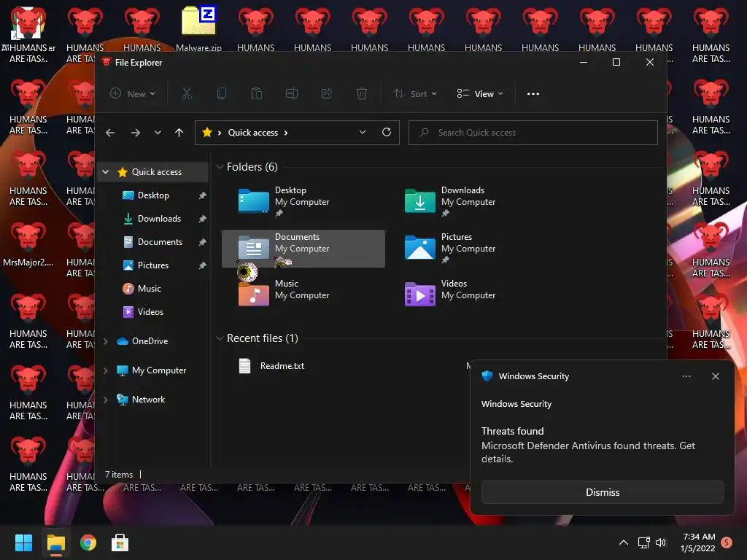Image resolution: width=747 pixels, height=560 pixels.
Task: Select Pictures in navigation pane
Action: 153,265
